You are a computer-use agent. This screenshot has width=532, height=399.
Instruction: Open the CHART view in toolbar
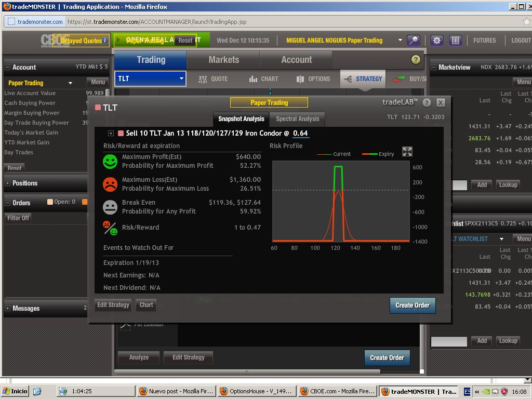point(263,79)
